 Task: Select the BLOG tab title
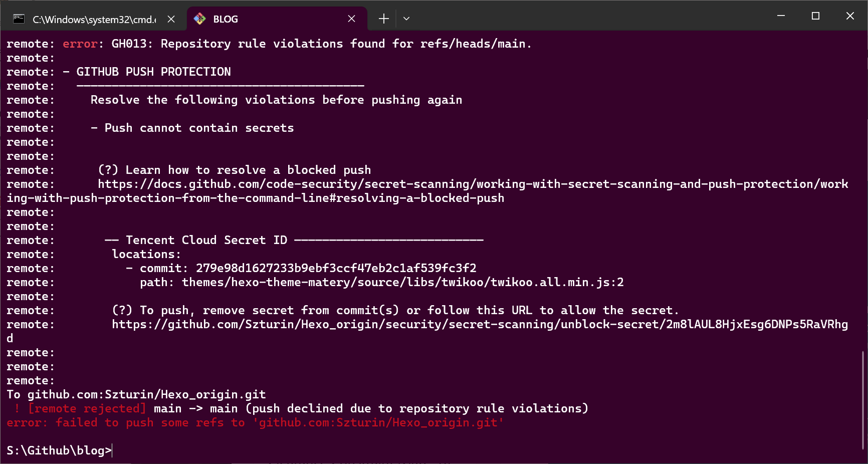[226, 20]
